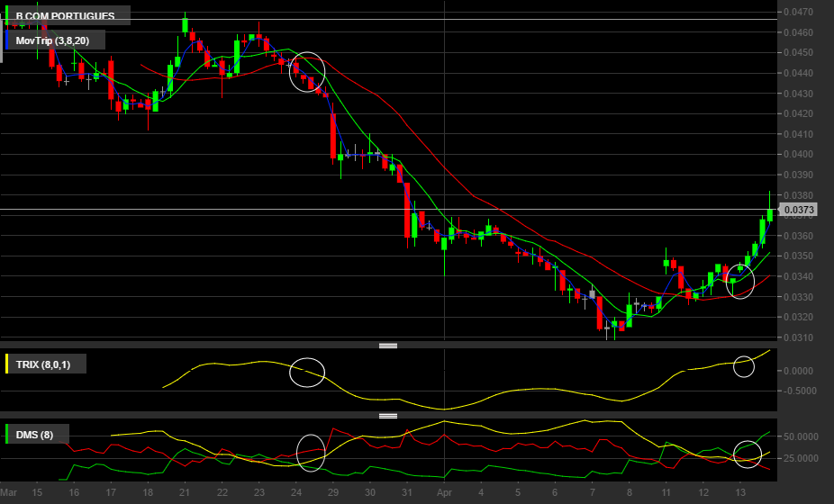The image size is (834, 504).
Task: Click date 5 on time axis
Action: click(518, 492)
